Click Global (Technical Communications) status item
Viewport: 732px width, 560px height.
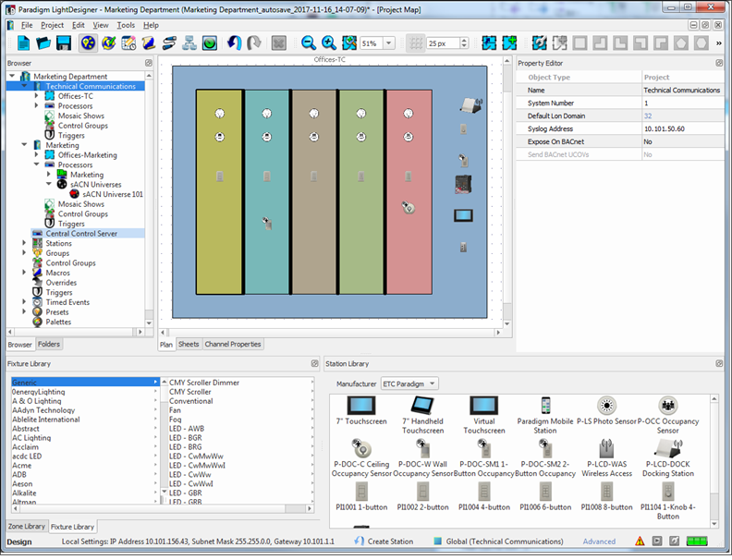click(498, 542)
